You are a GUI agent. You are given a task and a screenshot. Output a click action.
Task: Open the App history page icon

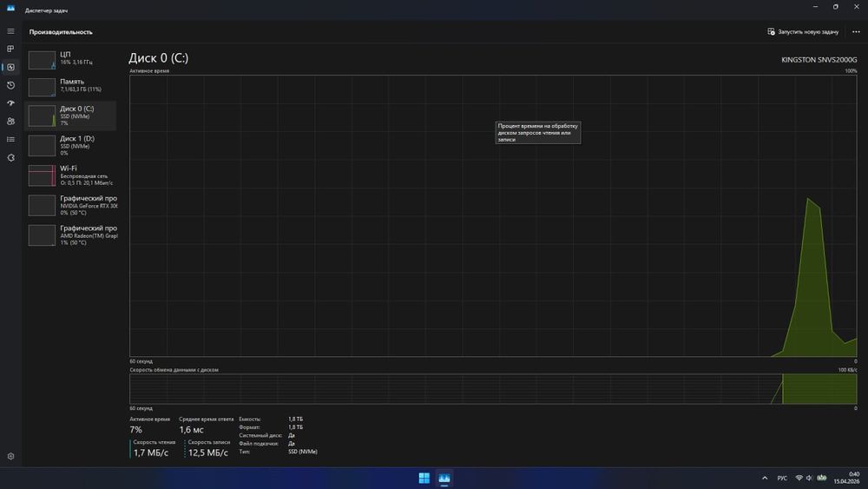10,85
